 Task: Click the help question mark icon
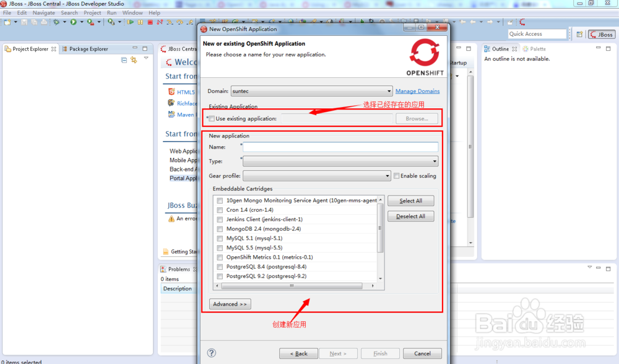point(212,353)
